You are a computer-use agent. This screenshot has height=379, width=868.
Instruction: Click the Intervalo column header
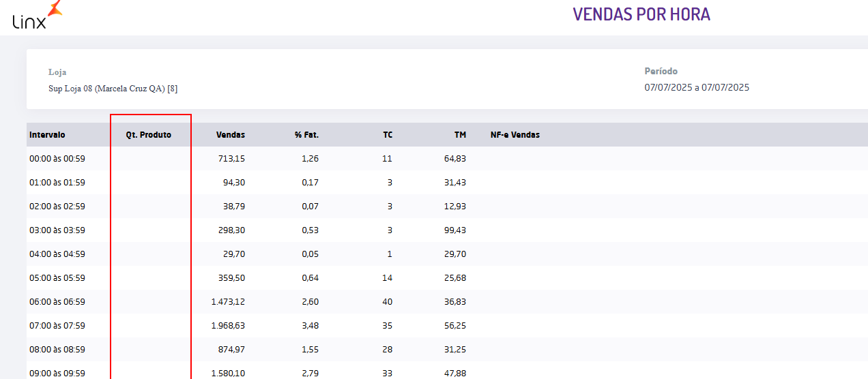pos(47,135)
